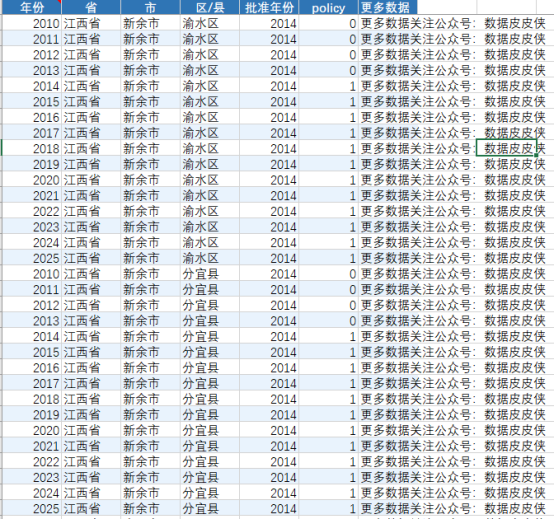Screen dimensions: 554x520
Task: Select 批准年份 cell in 2024 分宜县 row
Action: [269, 493]
